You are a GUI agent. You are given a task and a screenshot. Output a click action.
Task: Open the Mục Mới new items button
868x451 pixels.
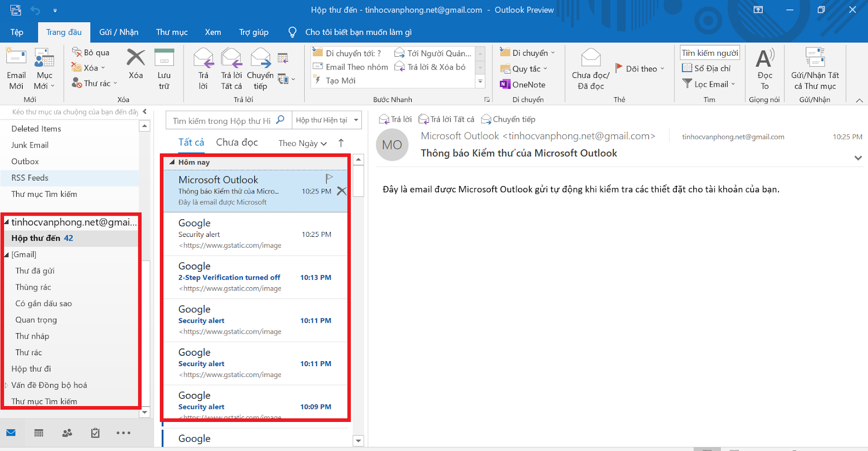coord(44,69)
